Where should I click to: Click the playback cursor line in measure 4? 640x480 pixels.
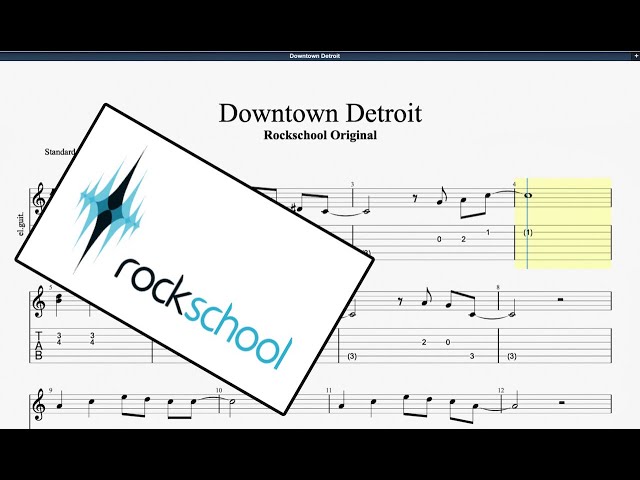point(527,223)
